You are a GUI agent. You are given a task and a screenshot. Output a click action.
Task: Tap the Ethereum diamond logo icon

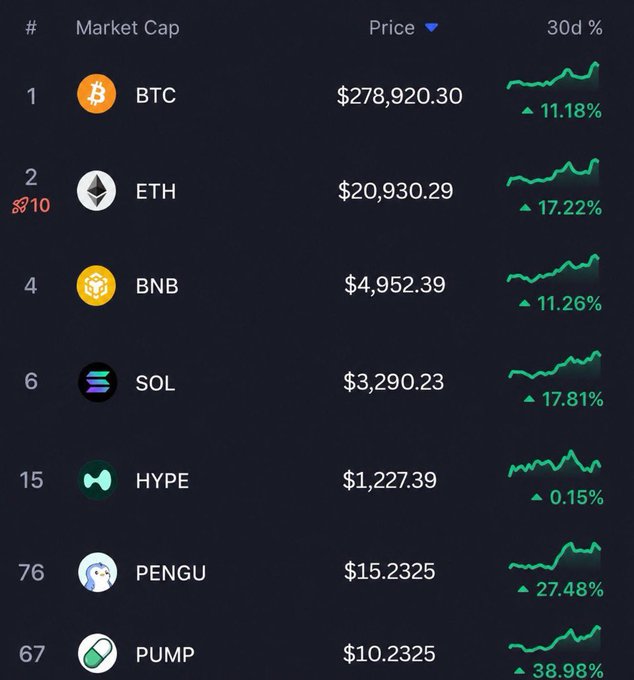pos(96,190)
